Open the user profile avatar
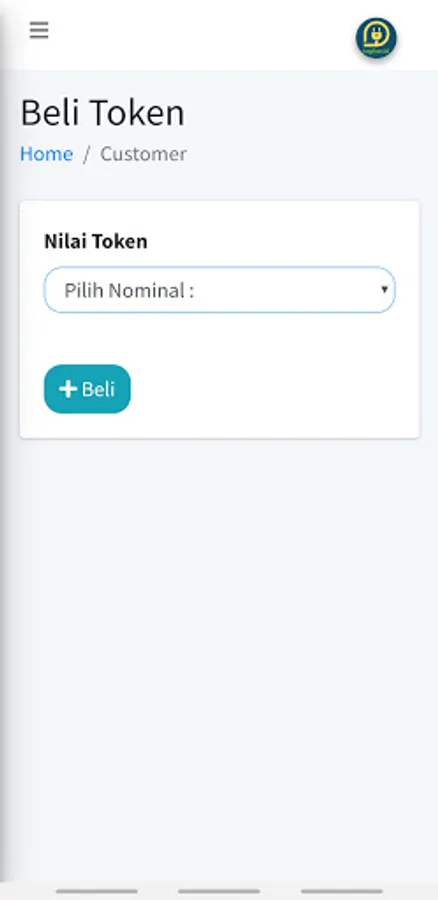Viewport: 438px width, 900px height. (376, 38)
